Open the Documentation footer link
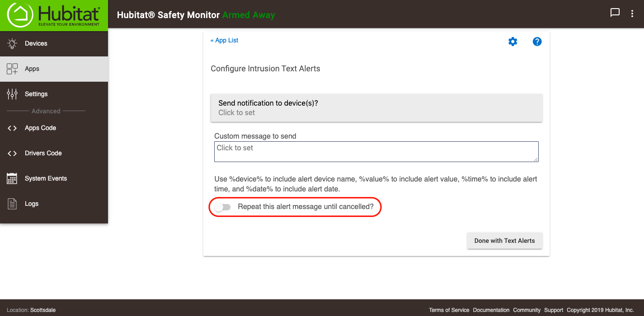 point(491,310)
